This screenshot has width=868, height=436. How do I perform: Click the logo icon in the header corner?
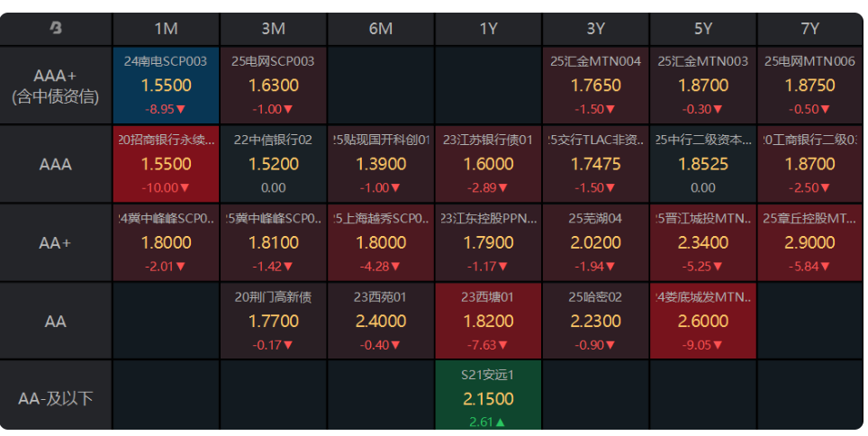tap(57, 29)
